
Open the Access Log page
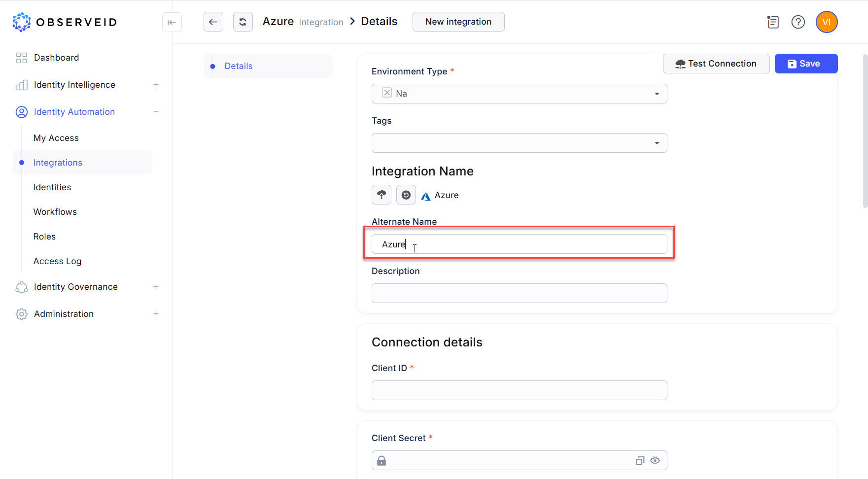pyautogui.click(x=57, y=261)
